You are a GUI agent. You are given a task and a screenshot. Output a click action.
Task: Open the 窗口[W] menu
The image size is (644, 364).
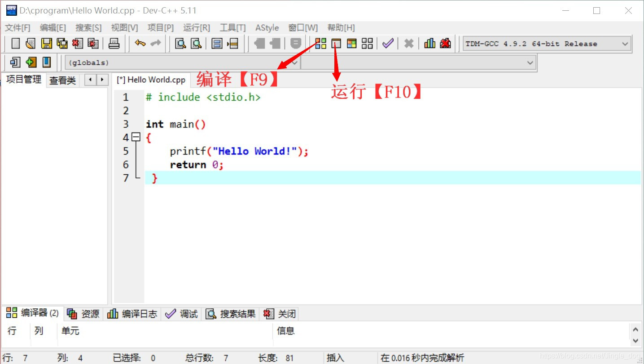pyautogui.click(x=303, y=28)
